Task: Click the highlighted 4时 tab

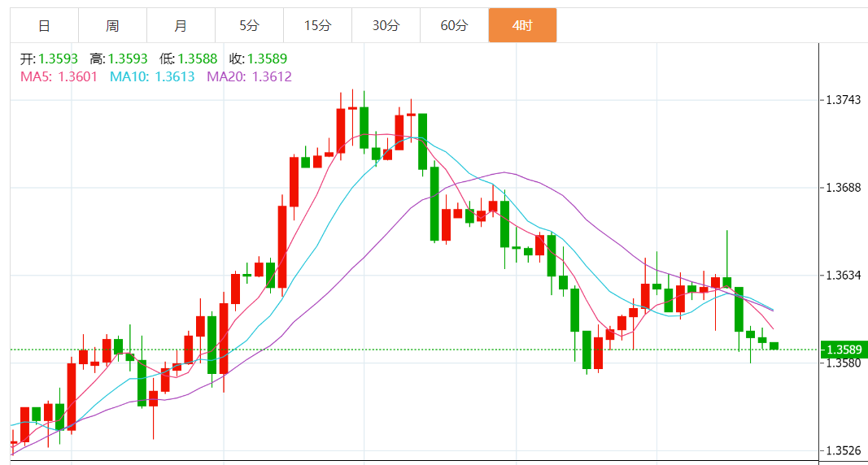Action: 522,26
